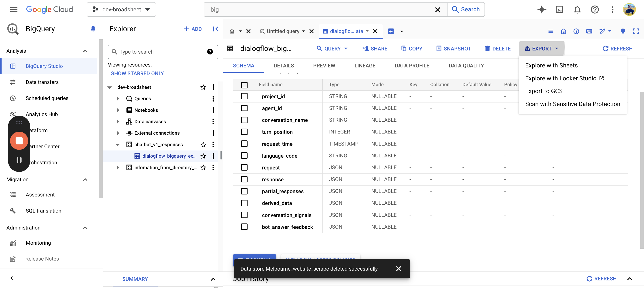Viewport: 644px width, 288px height.
Task: Open the QUERY dropdown
Action: pyautogui.click(x=332, y=49)
